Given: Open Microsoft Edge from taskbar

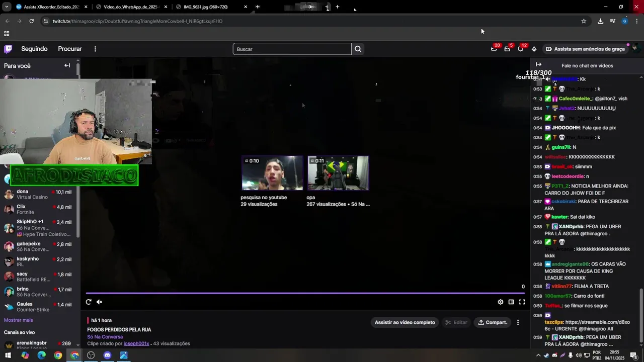Looking at the screenshot, I should [41, 355].
